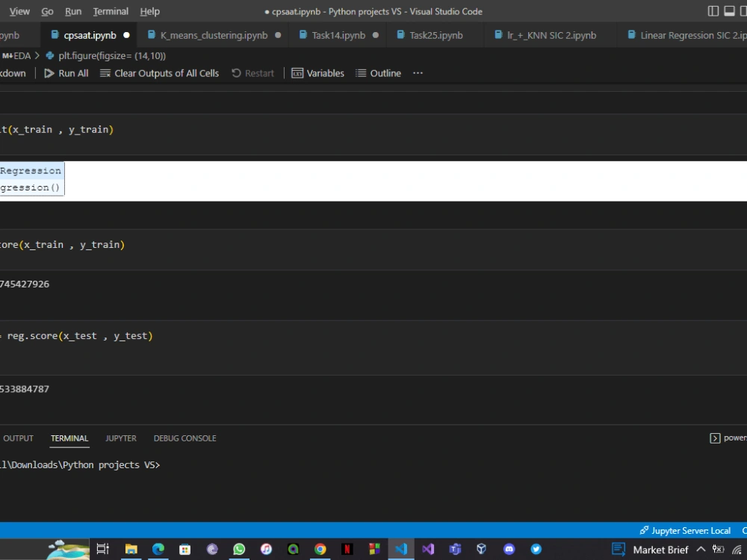This screenshot has height=560, width=747.
Task: Open the Run menu
Action: tap(73, 11)
